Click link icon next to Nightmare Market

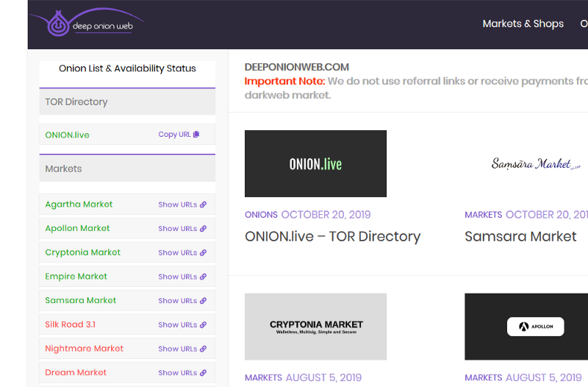coord(203,349)
